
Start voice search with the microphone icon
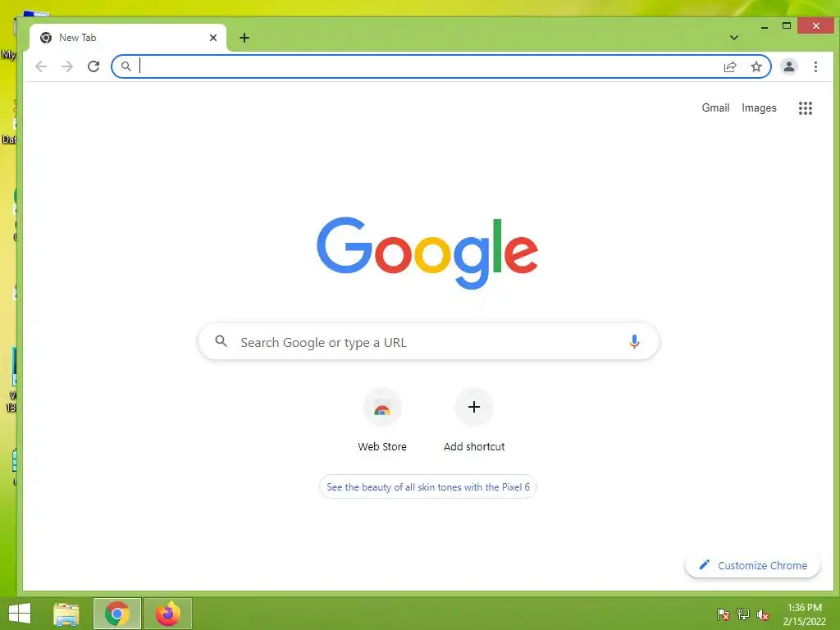click(x=634, y=341)
